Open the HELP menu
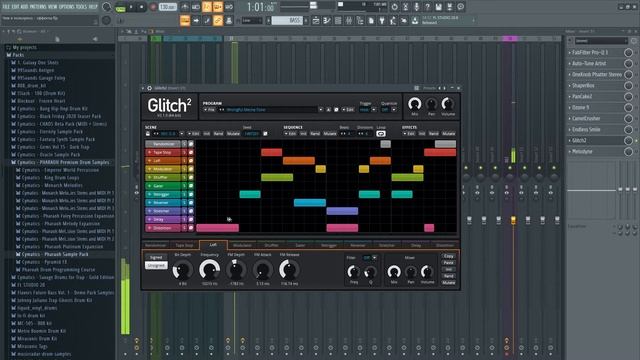 (x=93, y=7)
